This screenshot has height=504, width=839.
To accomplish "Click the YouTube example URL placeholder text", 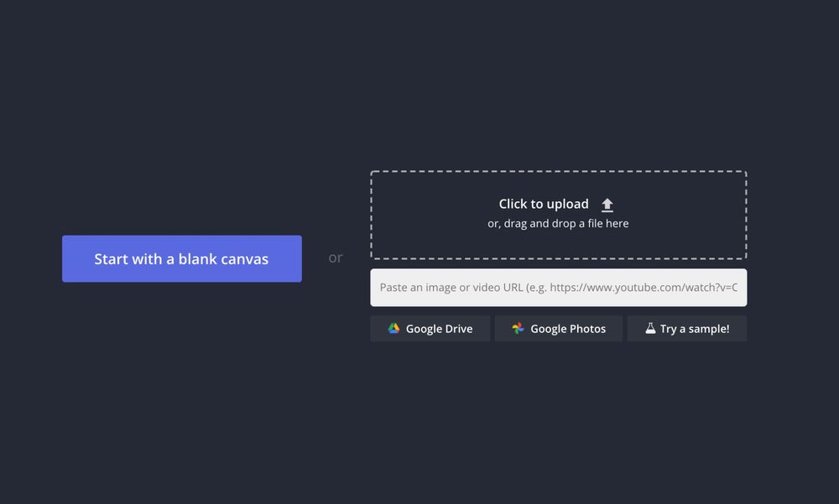I will (x=644, y=288).
